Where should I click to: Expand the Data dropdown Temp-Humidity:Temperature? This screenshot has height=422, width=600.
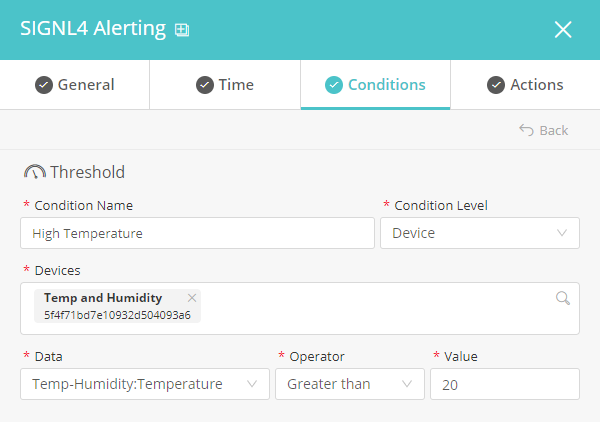coord(145,384)
